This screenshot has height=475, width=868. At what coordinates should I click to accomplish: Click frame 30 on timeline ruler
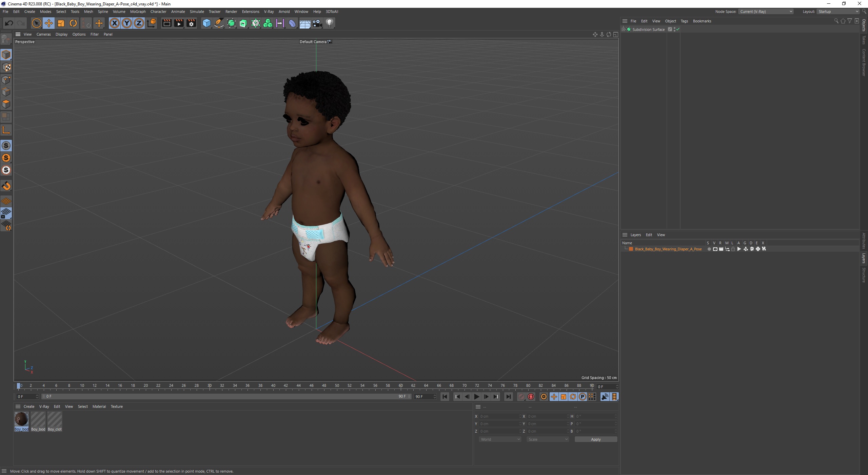click(x=210, y=386)
